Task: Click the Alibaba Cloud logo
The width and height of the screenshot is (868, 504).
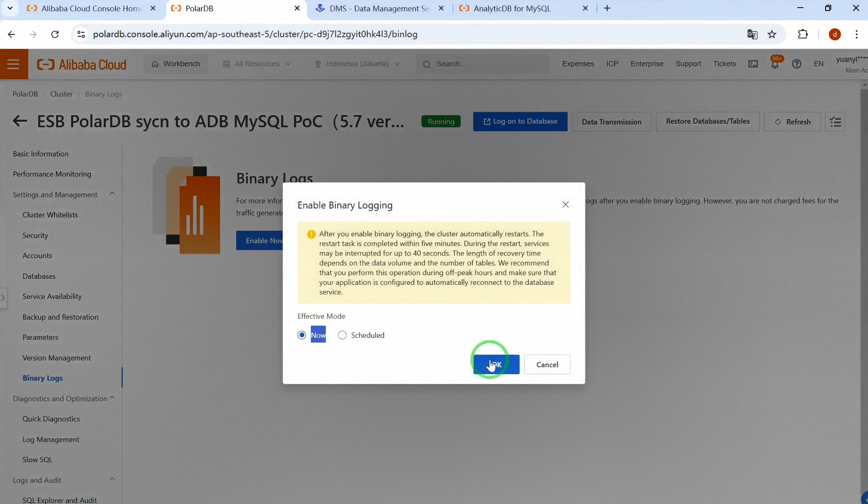Action: 82,65
